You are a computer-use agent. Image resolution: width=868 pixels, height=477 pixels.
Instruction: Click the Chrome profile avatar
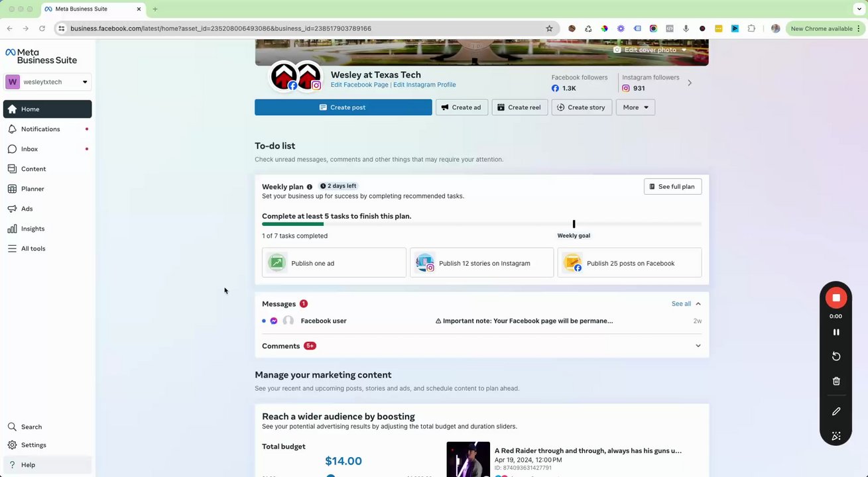pos(775,28)
